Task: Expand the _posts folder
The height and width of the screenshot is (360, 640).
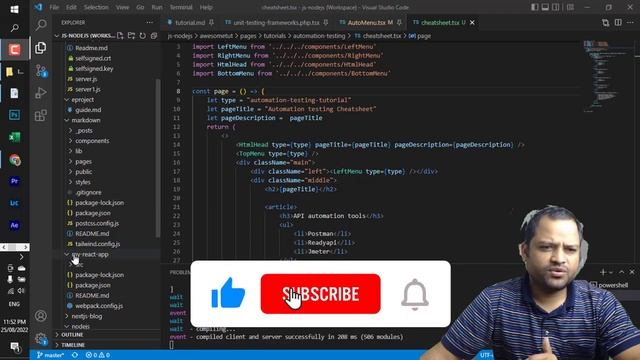Action: (84, 131)
